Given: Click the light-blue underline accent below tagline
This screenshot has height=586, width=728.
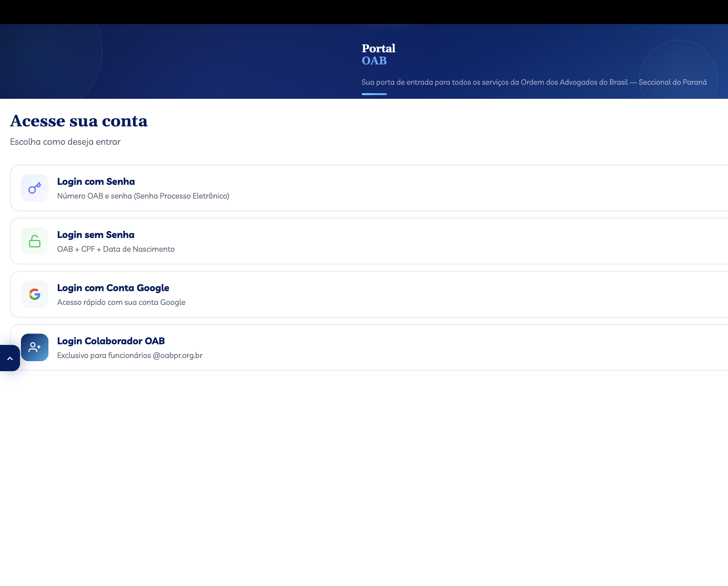Looking at the screenshot, I should (374, 94).
